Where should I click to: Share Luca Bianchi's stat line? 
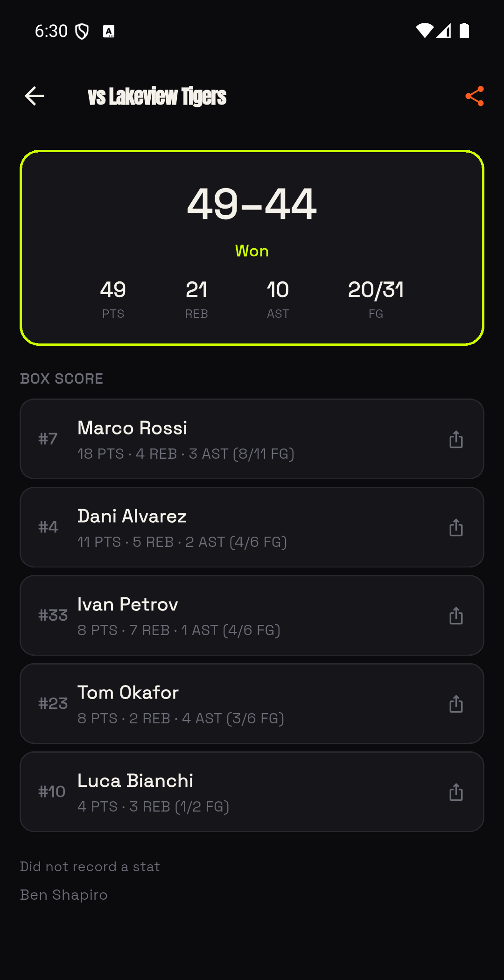[456, 792]
